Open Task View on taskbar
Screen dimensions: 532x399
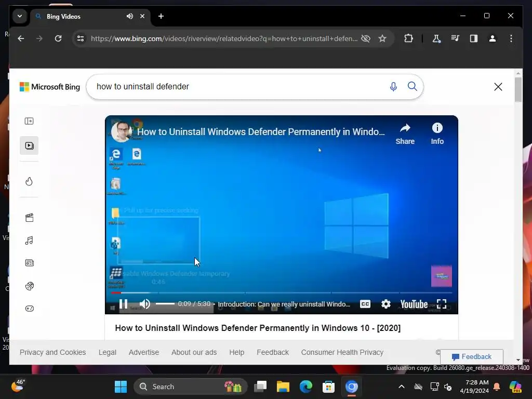260,387
